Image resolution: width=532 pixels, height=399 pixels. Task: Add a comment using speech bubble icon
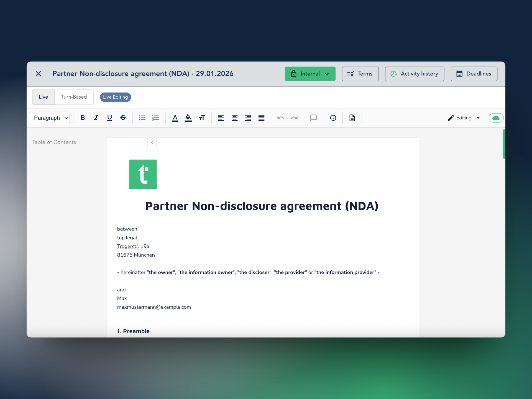click(313, 118)
